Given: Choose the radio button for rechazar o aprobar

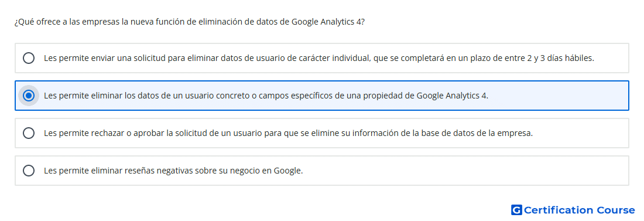Looking at the screenshot, I should pos(29,133).
